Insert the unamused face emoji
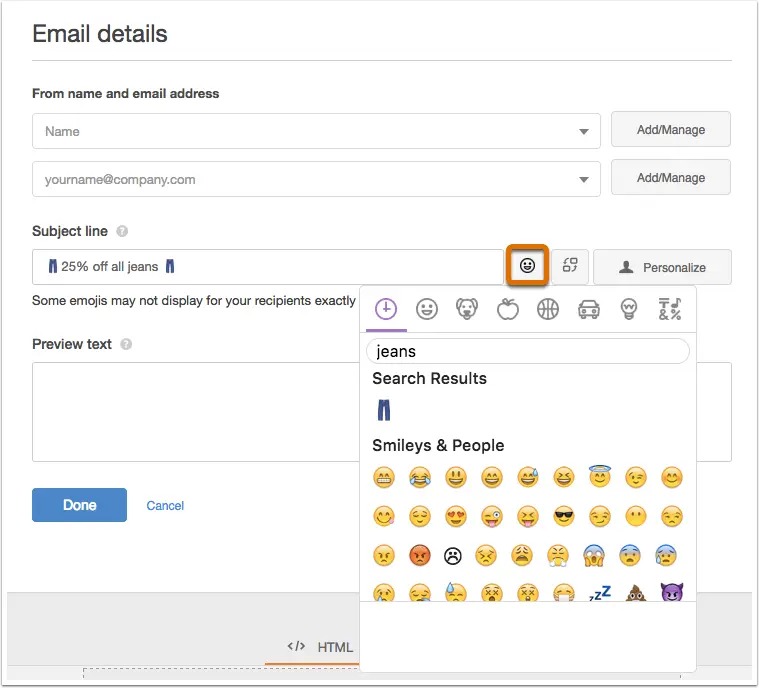Image resolution: width=759 pixels, height=688 pixels. click(x=672, y=517)
